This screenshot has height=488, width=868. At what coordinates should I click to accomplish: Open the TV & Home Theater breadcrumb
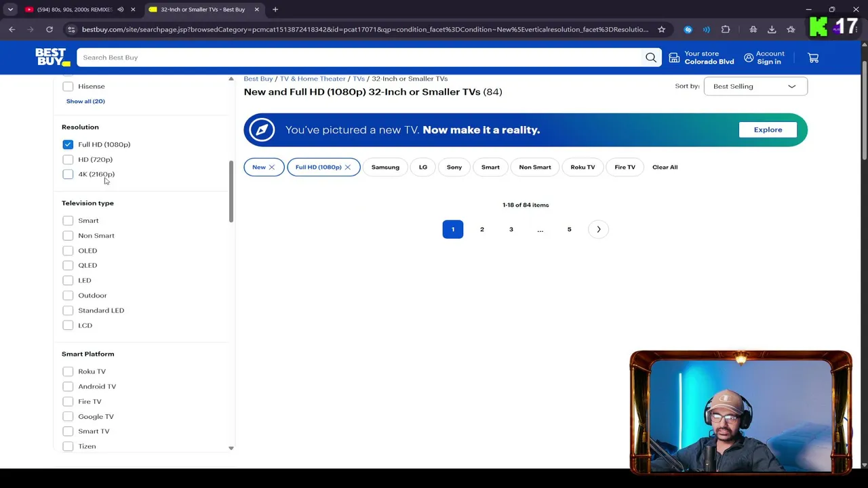pos(313,79)
